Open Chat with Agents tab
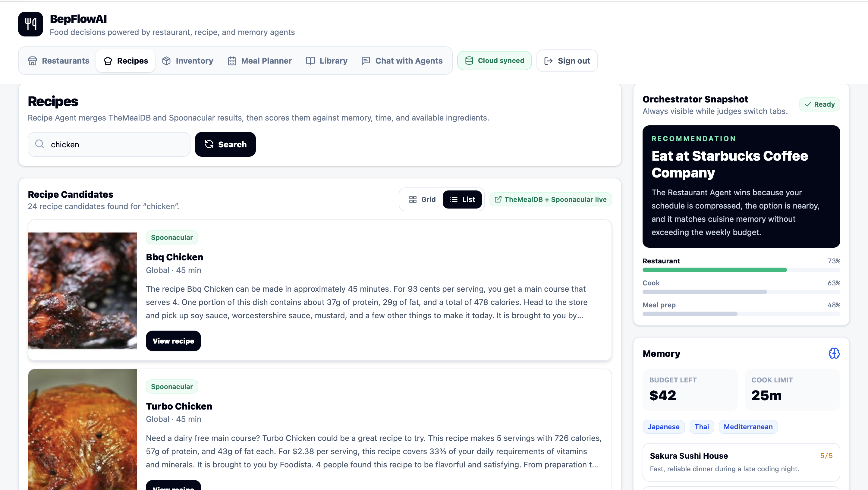The image size is (868, 490). [x=402, y=61]
